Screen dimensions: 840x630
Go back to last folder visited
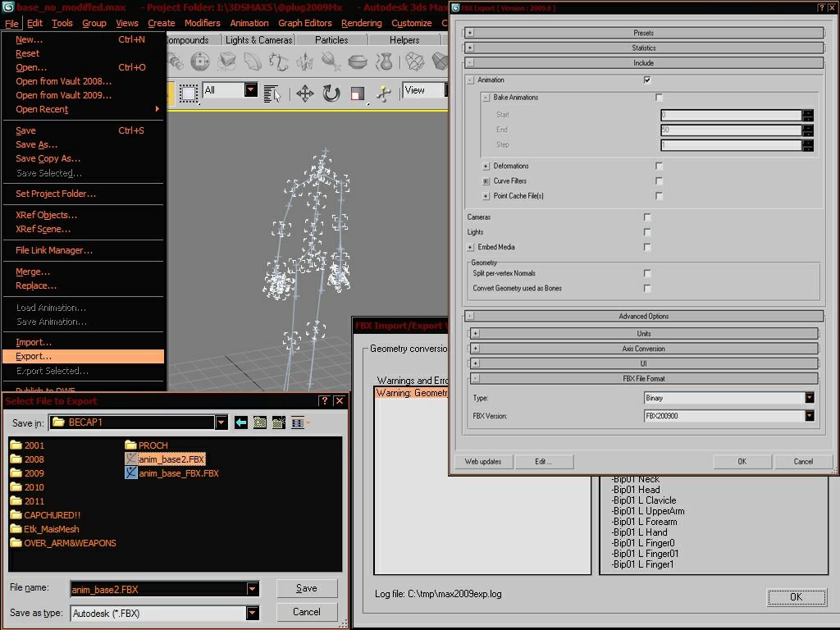coord(241,422)
